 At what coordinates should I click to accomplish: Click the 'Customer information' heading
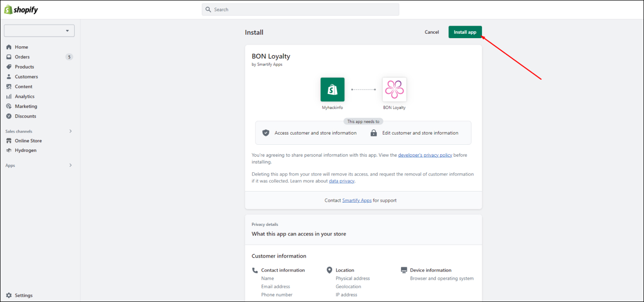[x=279, y=256]
